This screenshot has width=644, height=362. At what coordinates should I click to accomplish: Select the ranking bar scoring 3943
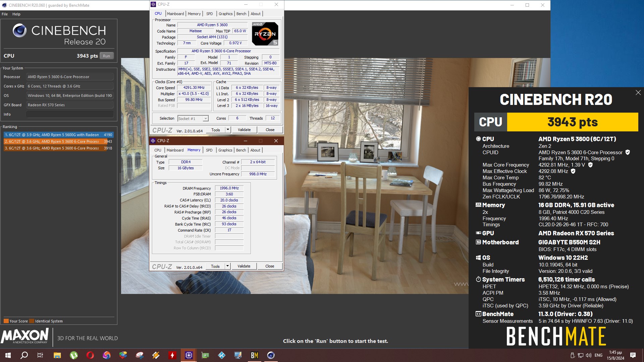tap(59, 141)
